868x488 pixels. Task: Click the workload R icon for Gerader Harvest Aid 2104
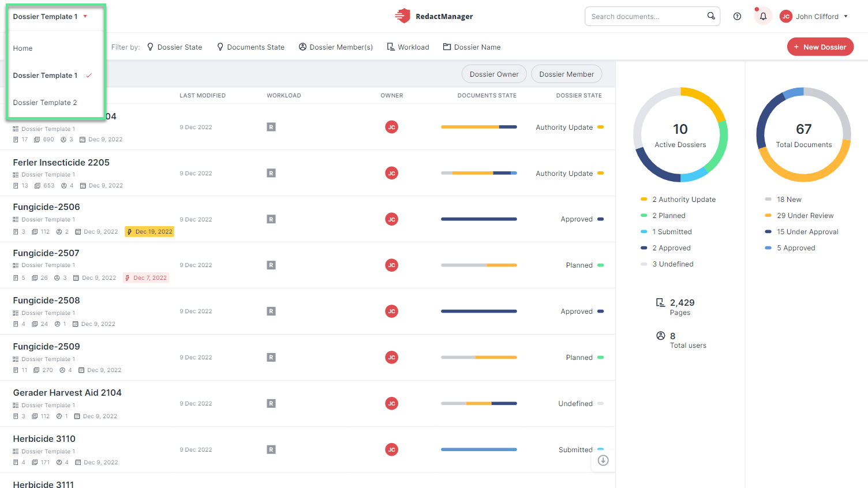coord(271,404)
